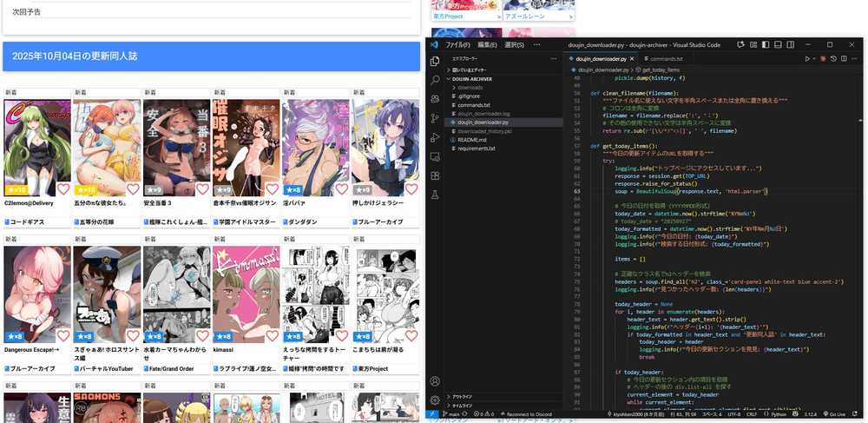Screen dimensions: 868x423
Task: Close the doujin_downloader.py tab
Action: click(x=632, y=59)
